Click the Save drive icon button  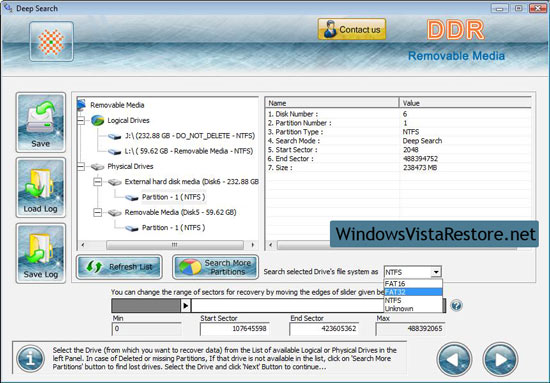point(41,122)
